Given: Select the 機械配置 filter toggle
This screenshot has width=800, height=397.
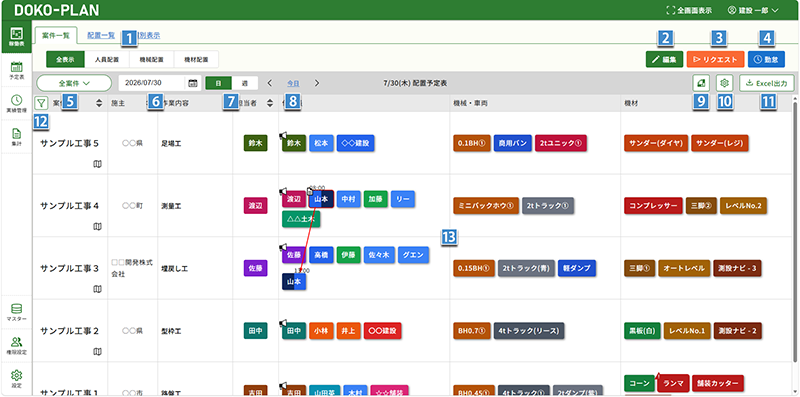Looking at the screenshot, I should click(152, 59).
